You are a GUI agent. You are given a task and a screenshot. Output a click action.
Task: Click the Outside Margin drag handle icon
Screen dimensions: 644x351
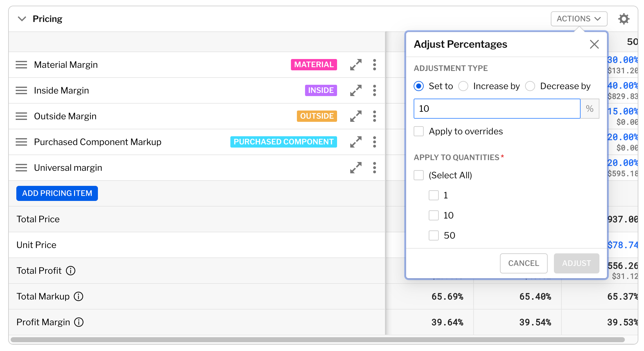coord(21,116)
